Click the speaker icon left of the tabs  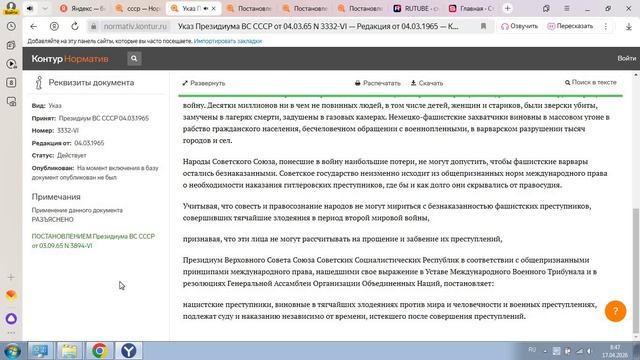30,8
